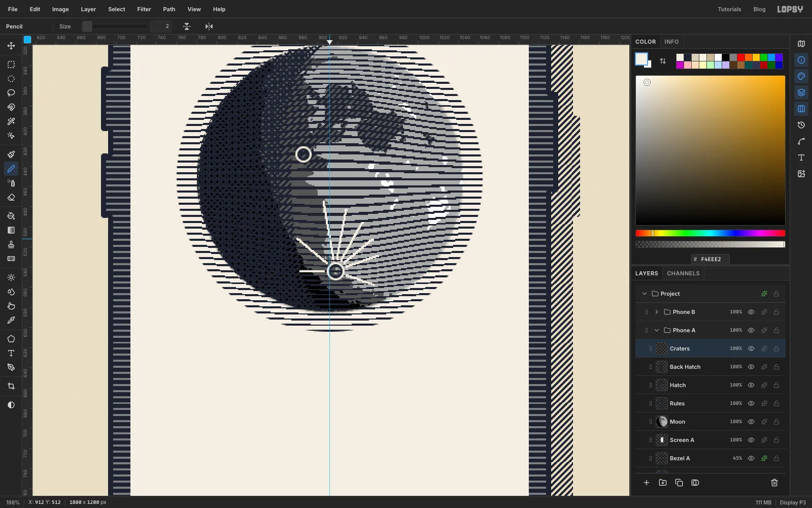This screenshot has width=812, height=508.
Task: Select the Move tool
Action: pos(11,46)
